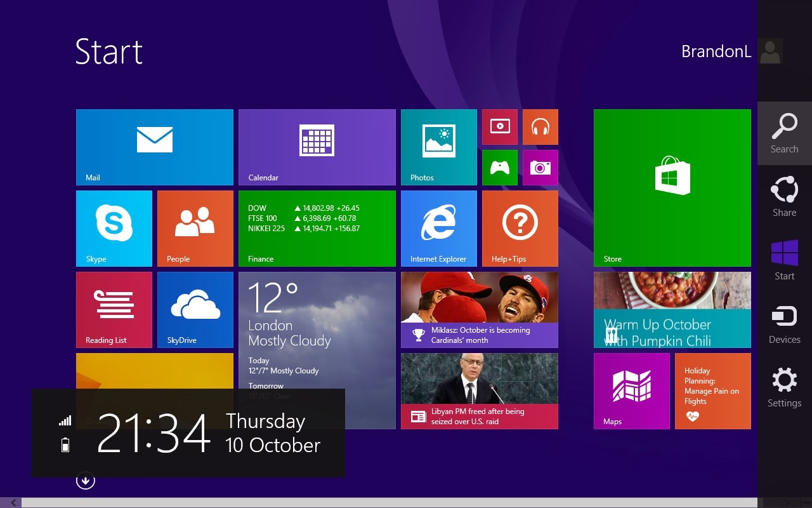The image size is (812, 508).
Task: Open the Calendar tile
Action: [317, 147]
